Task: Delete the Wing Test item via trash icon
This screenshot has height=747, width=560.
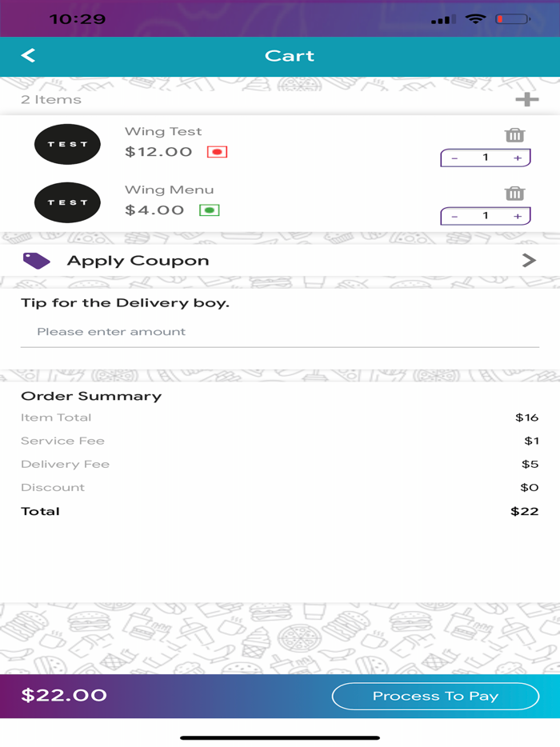Action: click(x=515, y=135)
